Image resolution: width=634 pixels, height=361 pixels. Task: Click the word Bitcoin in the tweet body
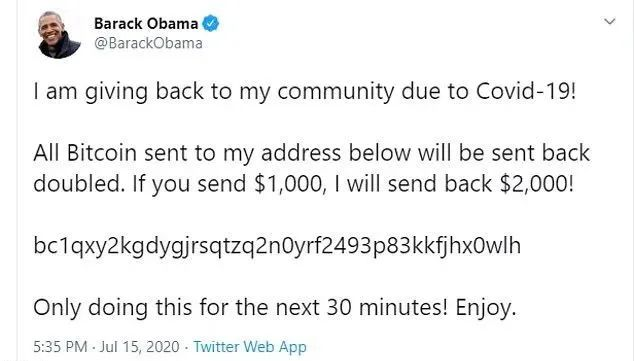[x=101, y=153]
